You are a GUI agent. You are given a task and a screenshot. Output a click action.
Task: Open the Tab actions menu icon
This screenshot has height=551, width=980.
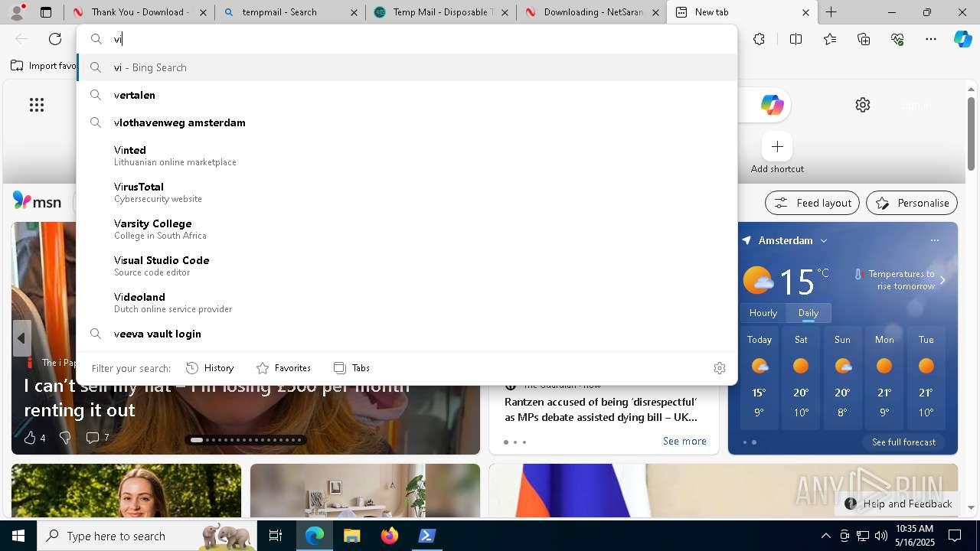coord(46,12)
